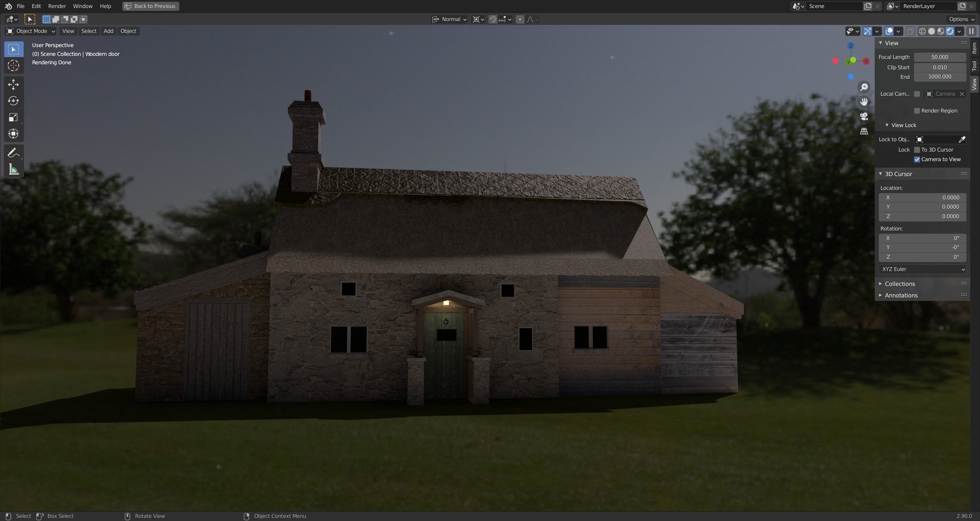Toggle viewport overlays display
This screenshot has width=980, height=521.
coord(889,31)
